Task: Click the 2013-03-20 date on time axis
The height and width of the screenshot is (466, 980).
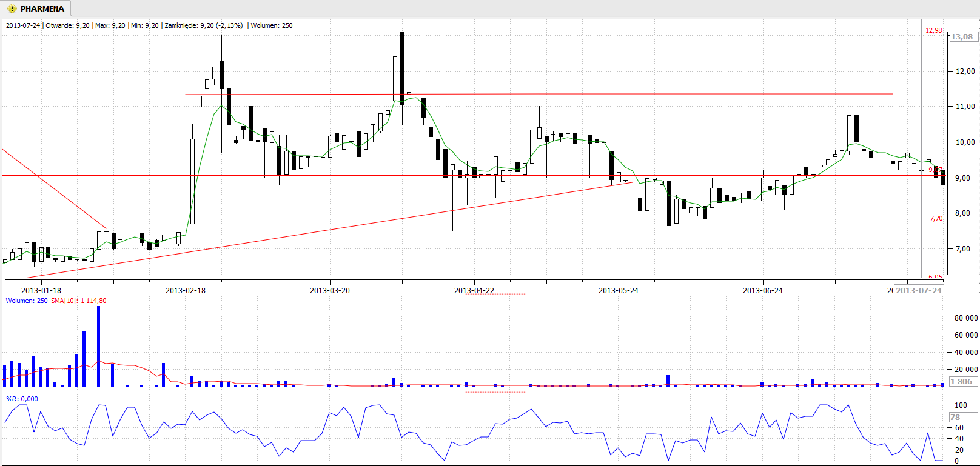Action: (x=330, y=291)
